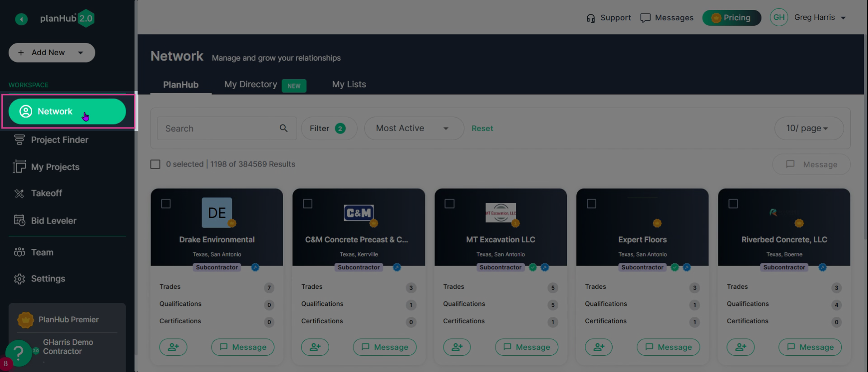The width and height of the screenshot is (868, 372).
Task: Click the PlanHub Premier crown badge
Action: tap(25, 320)
